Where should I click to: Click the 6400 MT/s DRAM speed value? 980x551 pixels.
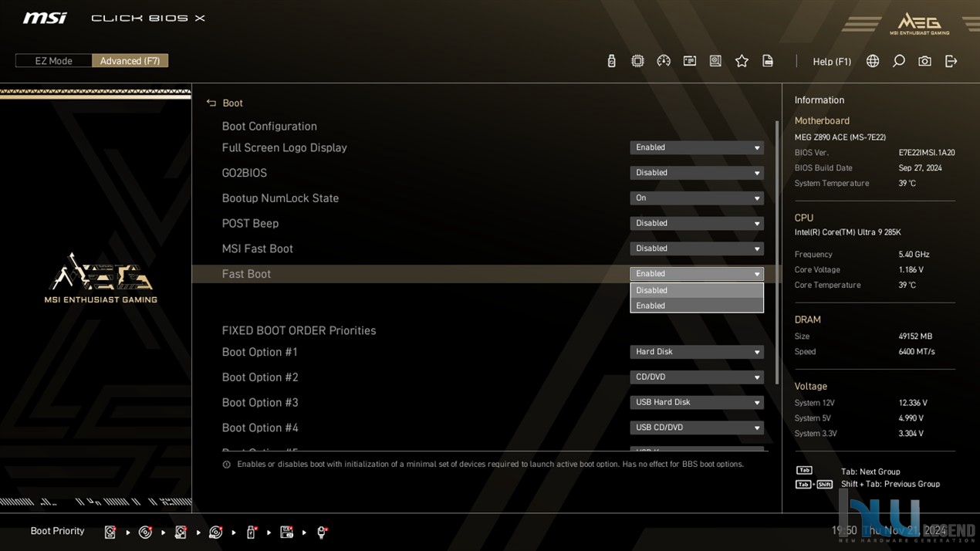coord(917,352)
